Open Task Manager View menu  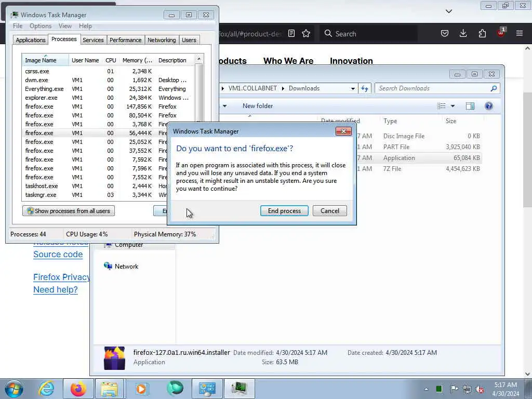pos(65,26)
